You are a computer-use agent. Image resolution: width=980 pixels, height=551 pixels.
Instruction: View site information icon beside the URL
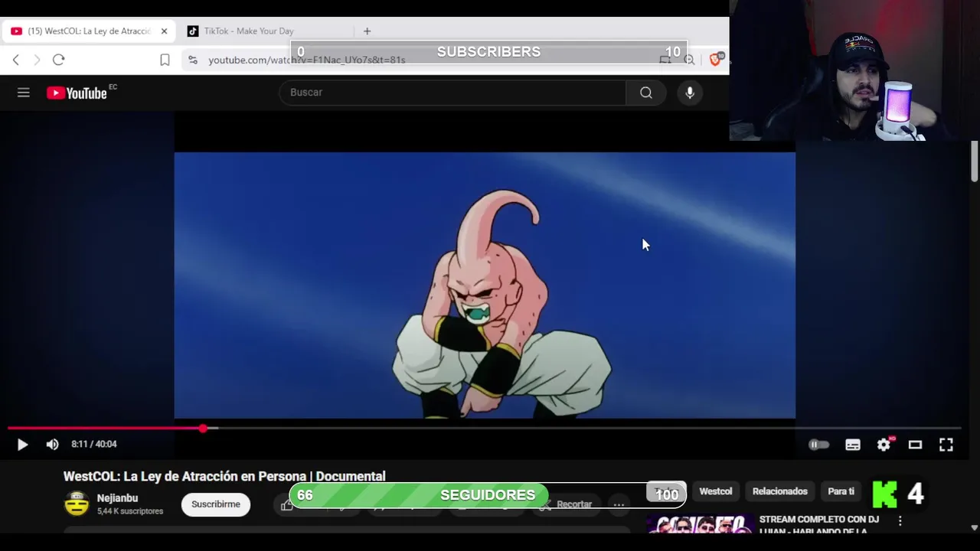(x=193, y=60)
